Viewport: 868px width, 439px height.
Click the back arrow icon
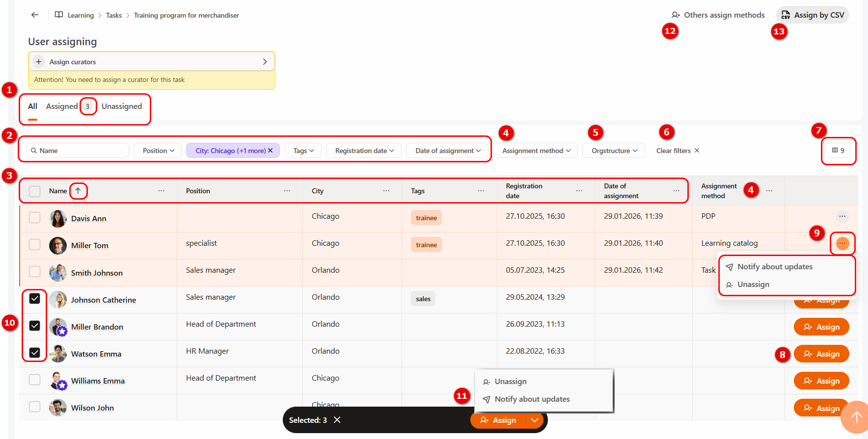(x=34, y=15)
